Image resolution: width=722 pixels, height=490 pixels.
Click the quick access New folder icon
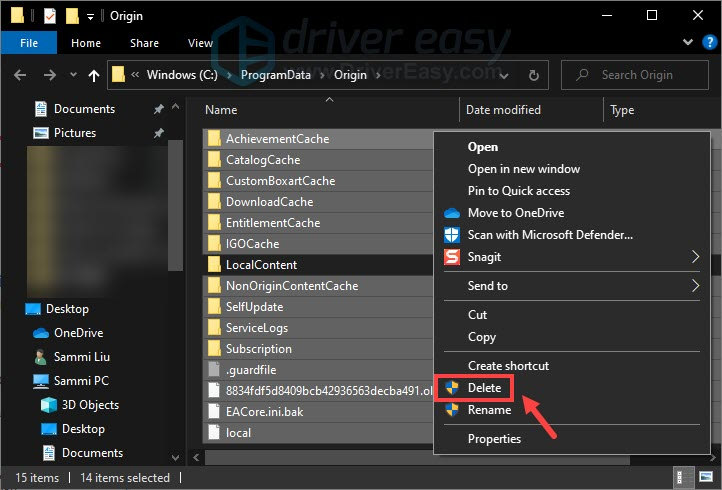point(72,16)
